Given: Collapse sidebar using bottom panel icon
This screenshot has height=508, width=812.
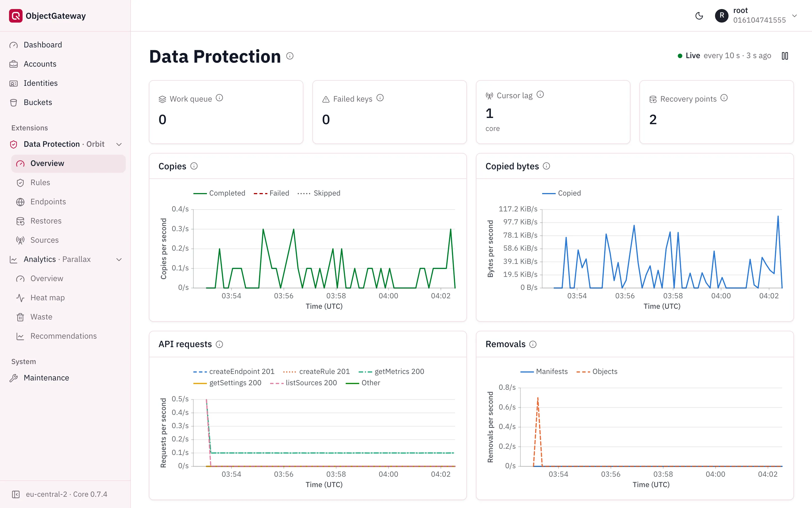Looking at the screenshot, I should (16, 494).
